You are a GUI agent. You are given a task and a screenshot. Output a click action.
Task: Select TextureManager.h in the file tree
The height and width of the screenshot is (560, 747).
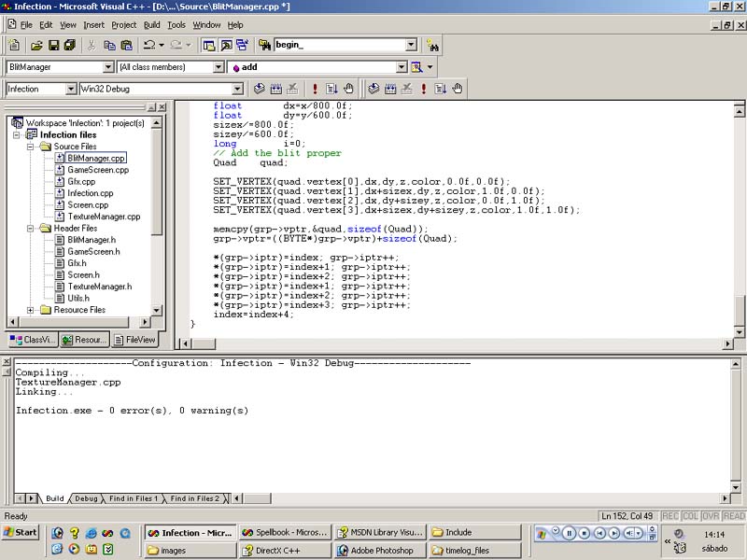point(100,287)
